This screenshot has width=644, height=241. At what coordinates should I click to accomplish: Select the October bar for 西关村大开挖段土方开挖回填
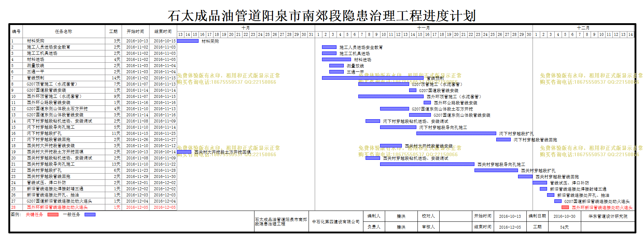184,152
